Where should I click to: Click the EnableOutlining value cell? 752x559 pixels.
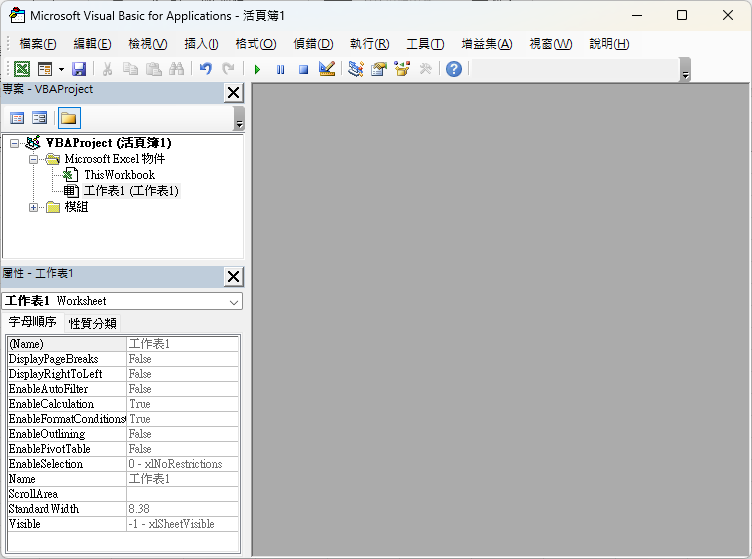(x=183, y=434)
